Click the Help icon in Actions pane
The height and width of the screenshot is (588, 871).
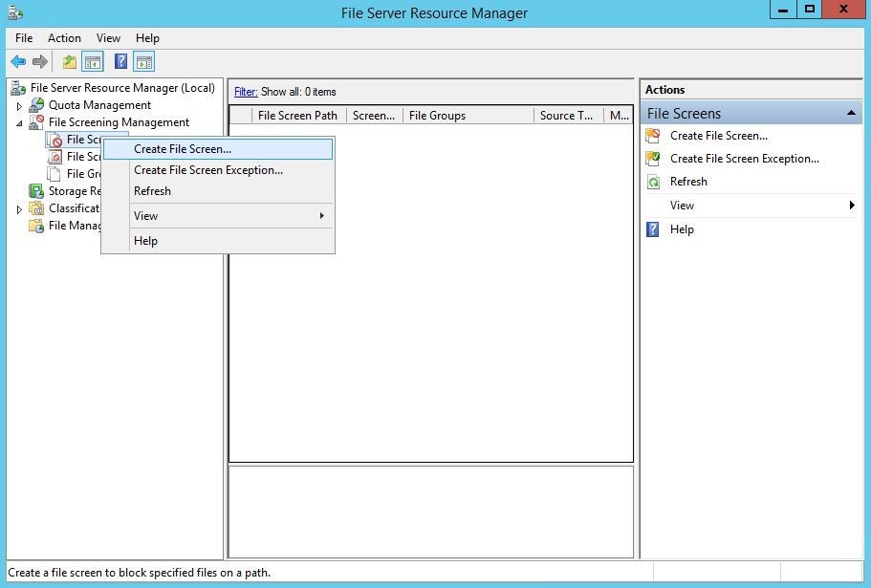pos(653,229)
